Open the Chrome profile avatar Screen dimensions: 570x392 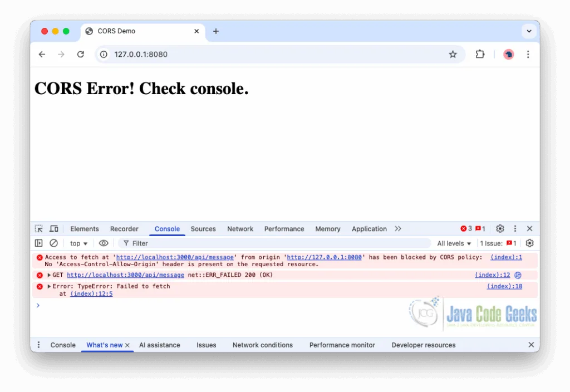tap(509, 55)
